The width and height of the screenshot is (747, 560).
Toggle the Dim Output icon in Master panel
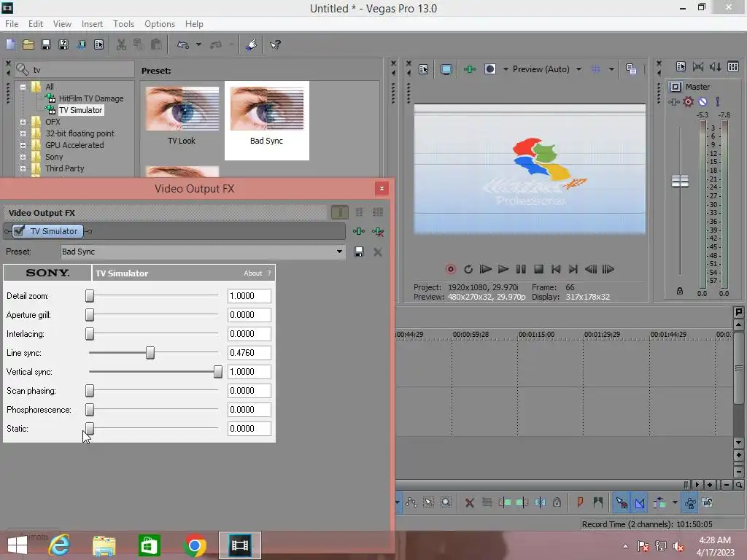click(715, 66)
